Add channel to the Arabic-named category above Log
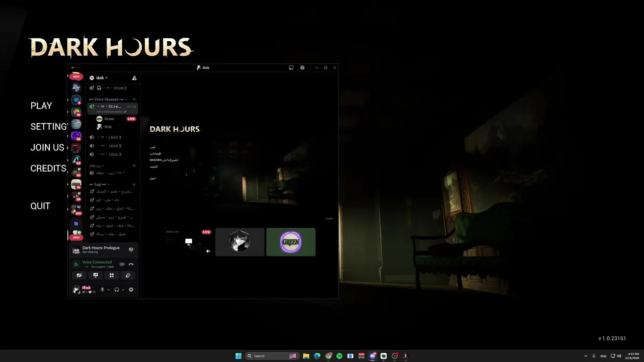This screenshot has height=362, width=644. [134, 165]
